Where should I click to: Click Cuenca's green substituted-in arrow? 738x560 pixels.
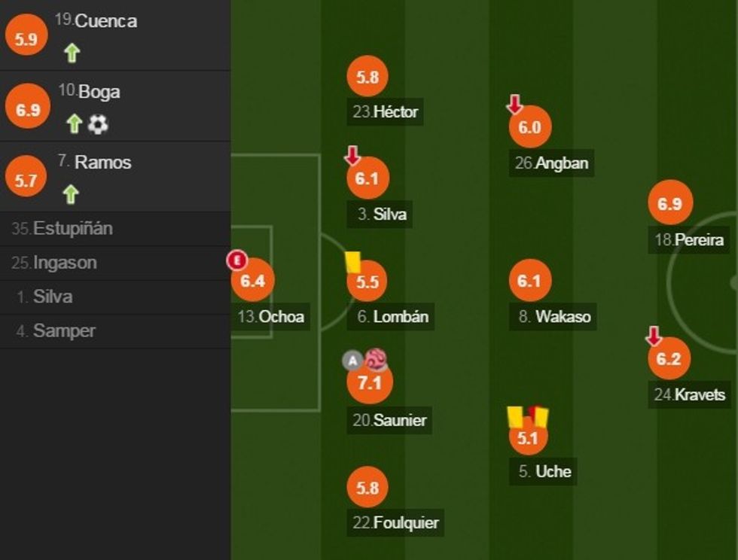coord(72,53)
